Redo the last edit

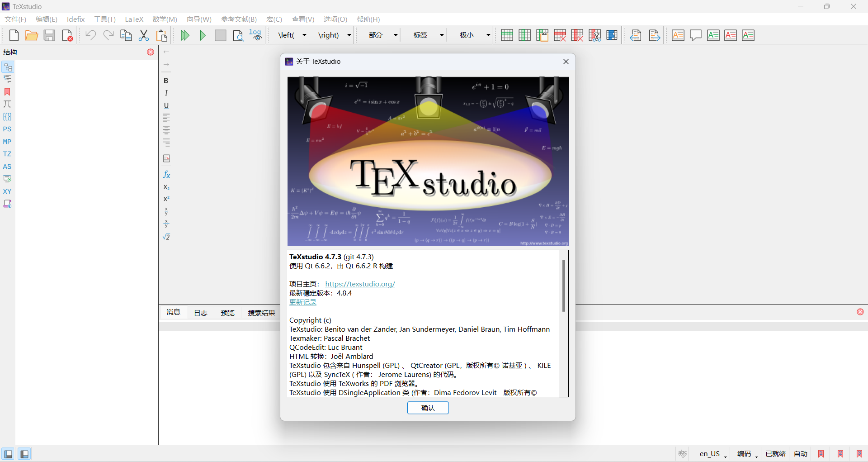(108, 35)
